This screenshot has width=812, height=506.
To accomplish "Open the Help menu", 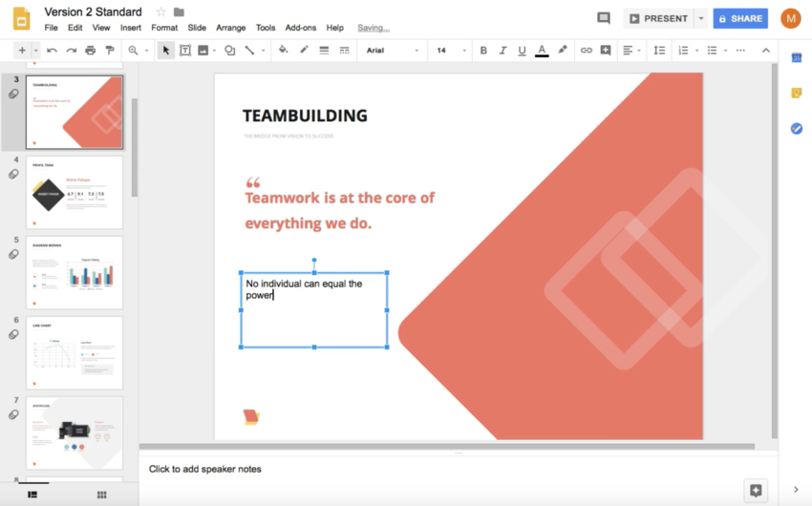I will [334, 28].
